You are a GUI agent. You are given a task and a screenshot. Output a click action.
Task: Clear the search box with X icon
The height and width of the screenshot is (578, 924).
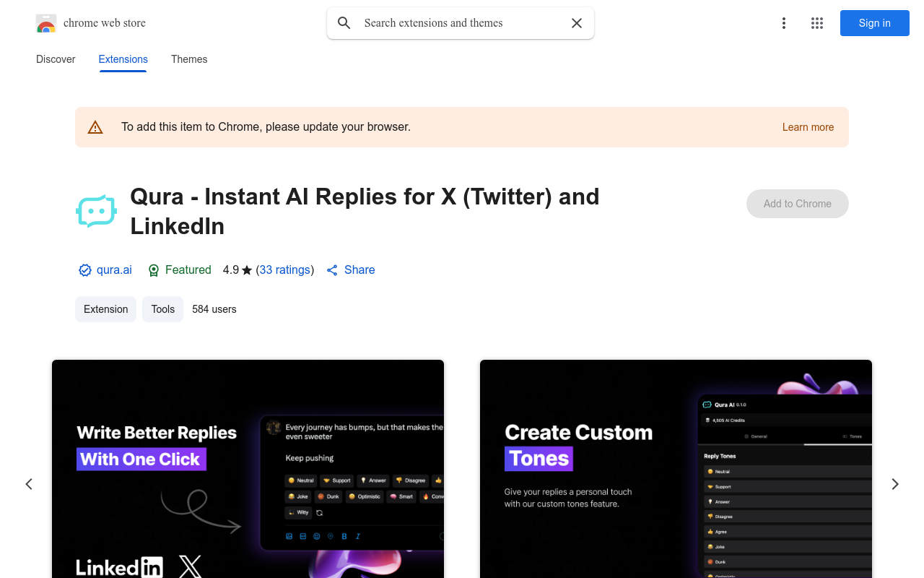coord(577,23)
